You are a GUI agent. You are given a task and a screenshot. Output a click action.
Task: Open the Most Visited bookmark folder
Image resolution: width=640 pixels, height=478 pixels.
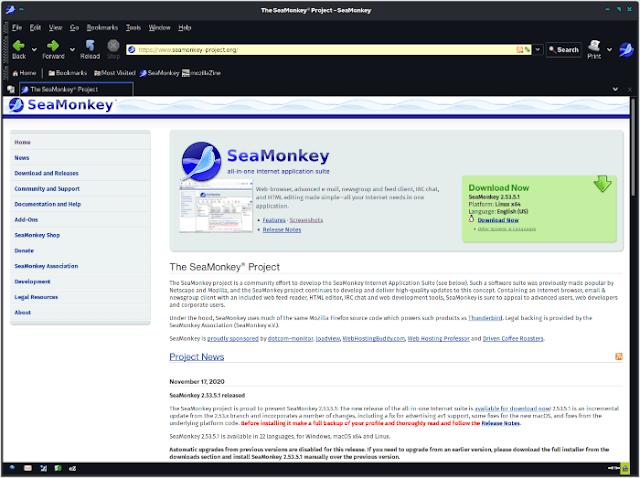tap(115, 73)
